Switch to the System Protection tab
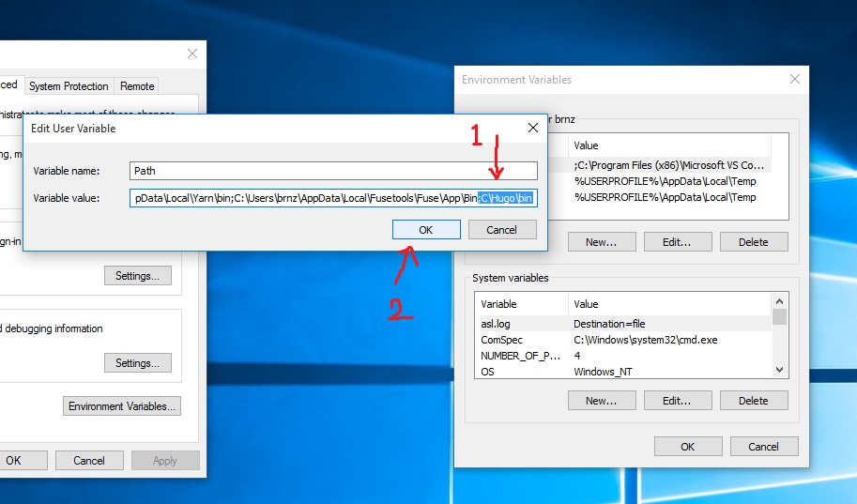The height and width of the screenshot is (504, 857). (x=69, y=85)
